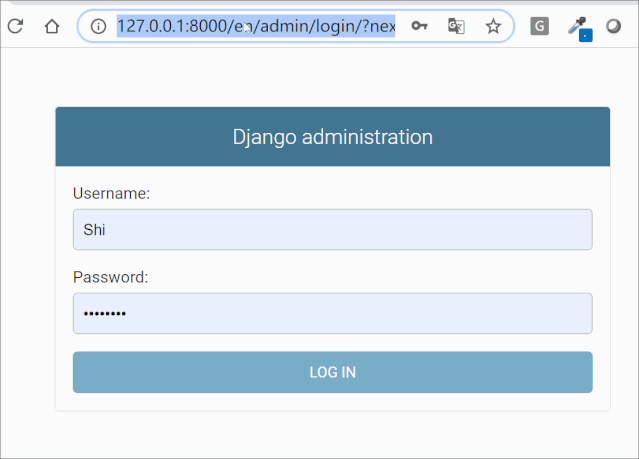Screen dimensions: 639x459
Task: Bookmark this page with the star
Action: (x=493, y=27)
